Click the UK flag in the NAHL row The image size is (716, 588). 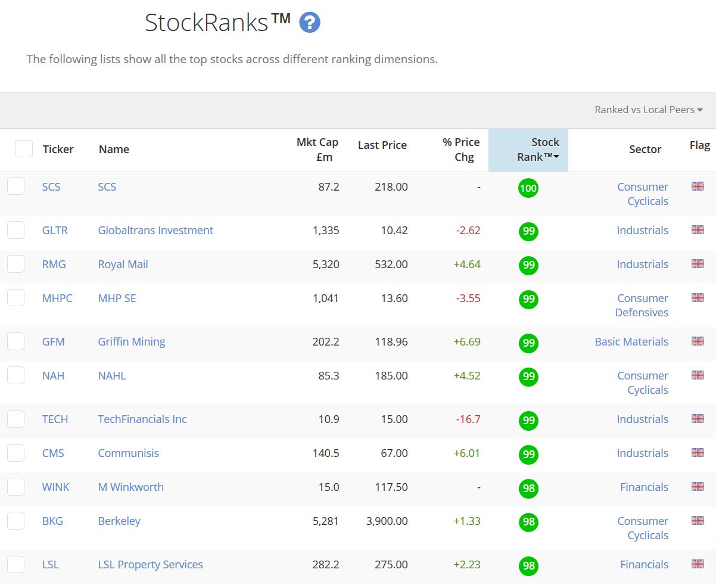pyautogui.click(x=698, y=375)
